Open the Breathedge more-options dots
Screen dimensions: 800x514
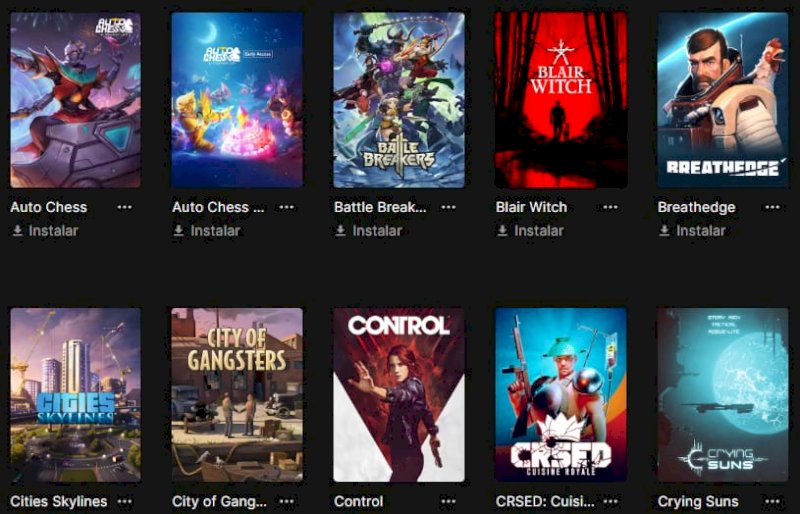(x=772, y=207)
